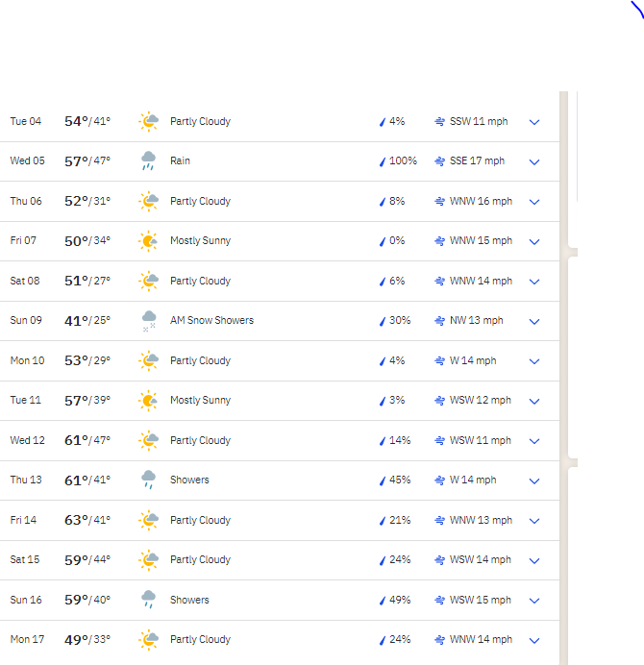644x665 pixels.
Task: Click the raindrop icon beside 100%
Action: tap(383, 161)
